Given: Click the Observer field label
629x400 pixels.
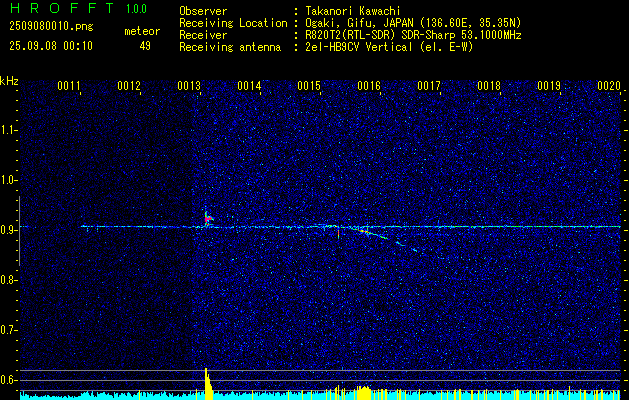Looking at the screenshot, I should pyautogui.click(x=203, y=11).
